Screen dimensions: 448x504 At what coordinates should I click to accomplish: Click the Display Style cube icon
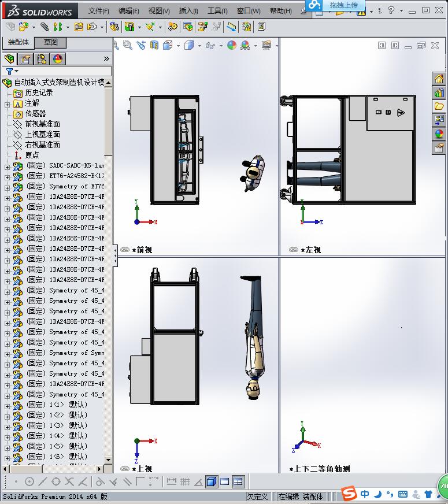point(189,45)
